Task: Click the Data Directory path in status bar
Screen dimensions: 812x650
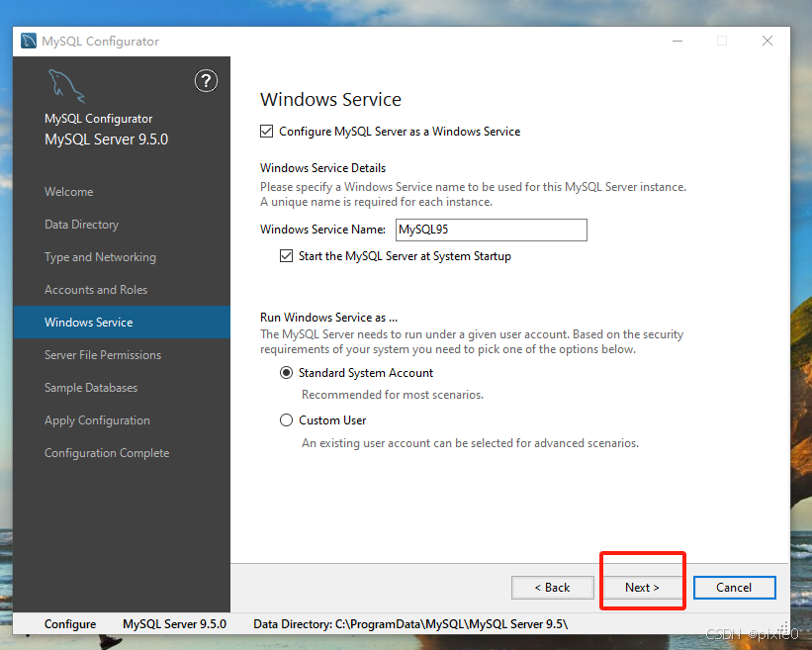Action: coord(410,624)
